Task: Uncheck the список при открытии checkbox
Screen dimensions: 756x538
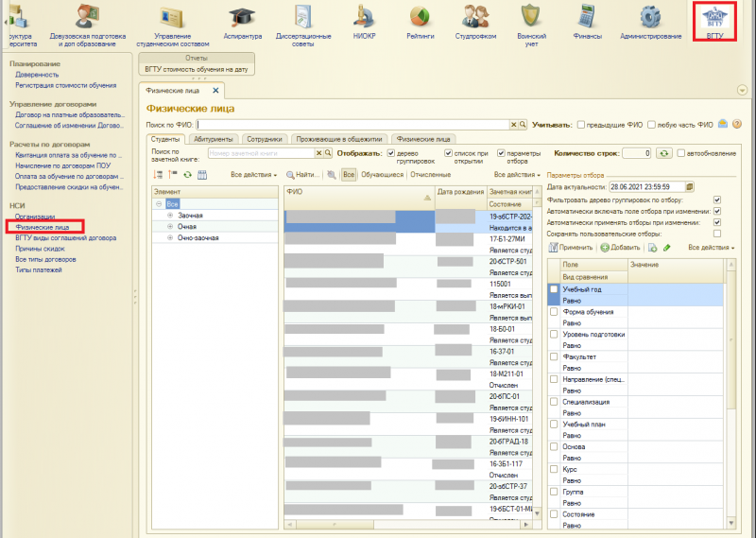Action: tap(448, 153)
